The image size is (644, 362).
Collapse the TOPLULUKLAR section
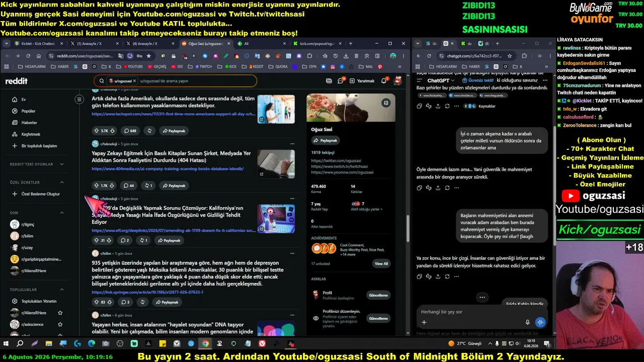coord(62,290)
